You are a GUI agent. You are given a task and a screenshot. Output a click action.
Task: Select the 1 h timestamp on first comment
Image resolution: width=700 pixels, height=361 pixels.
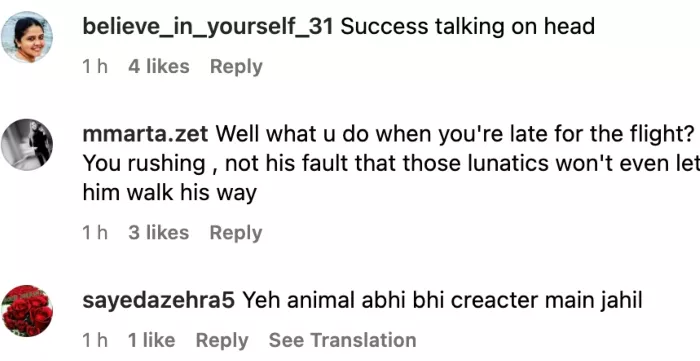coord(95,67)
